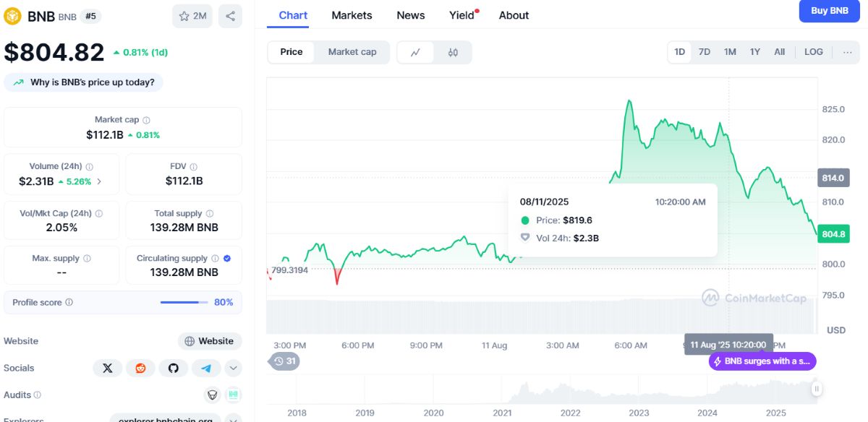Click Max. supply info icon

[x=87, y=259]
